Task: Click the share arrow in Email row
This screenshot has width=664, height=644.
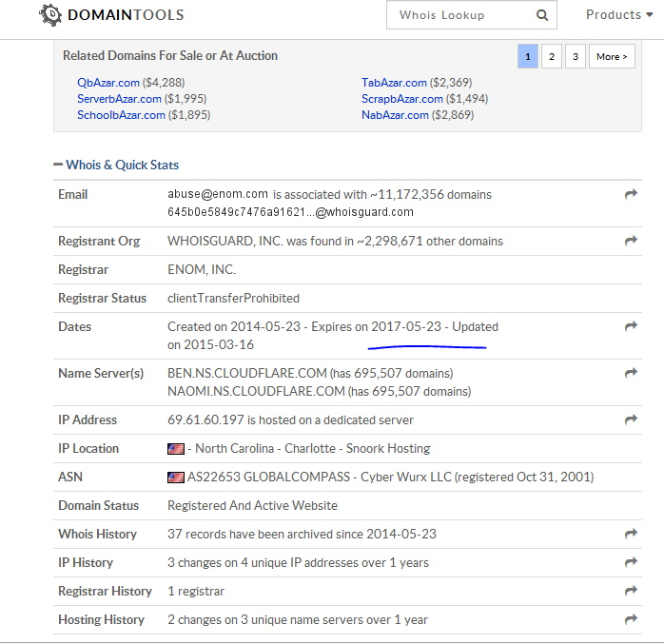Action: click(x=631, y=194)
